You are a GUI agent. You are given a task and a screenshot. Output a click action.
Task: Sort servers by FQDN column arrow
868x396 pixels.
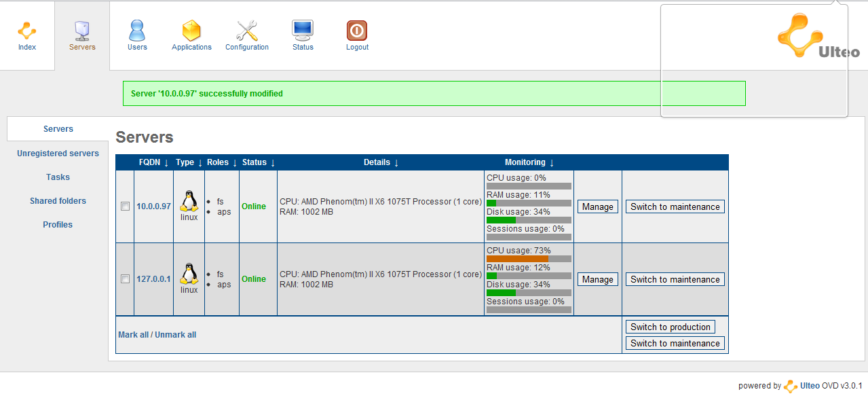tap(166, 163)
